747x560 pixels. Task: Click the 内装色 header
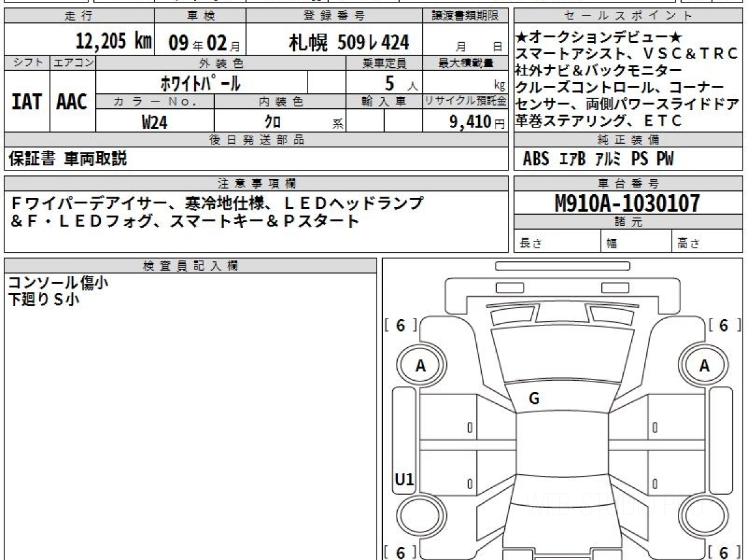point(280,101)
